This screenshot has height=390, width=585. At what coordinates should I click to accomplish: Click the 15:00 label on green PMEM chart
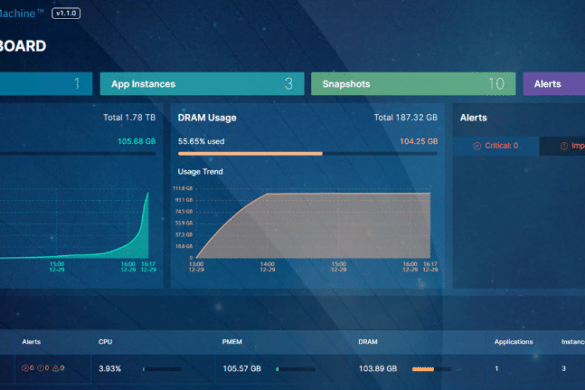57,267
